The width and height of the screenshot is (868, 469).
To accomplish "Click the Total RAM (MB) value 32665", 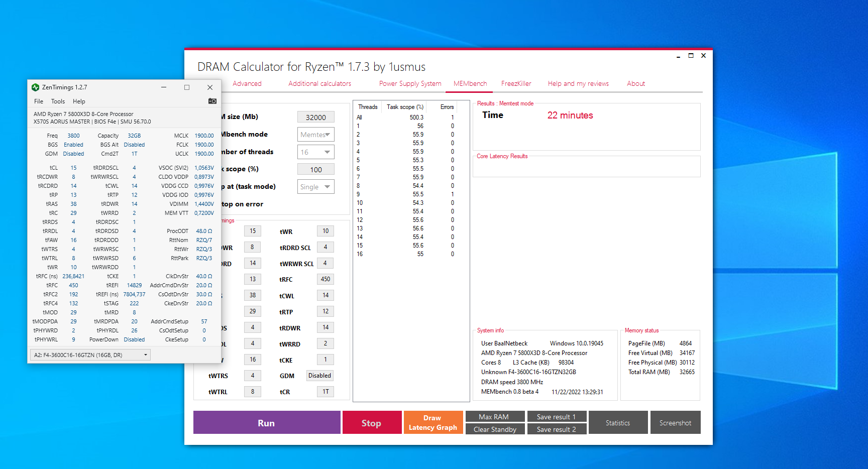I will [687, 372].
